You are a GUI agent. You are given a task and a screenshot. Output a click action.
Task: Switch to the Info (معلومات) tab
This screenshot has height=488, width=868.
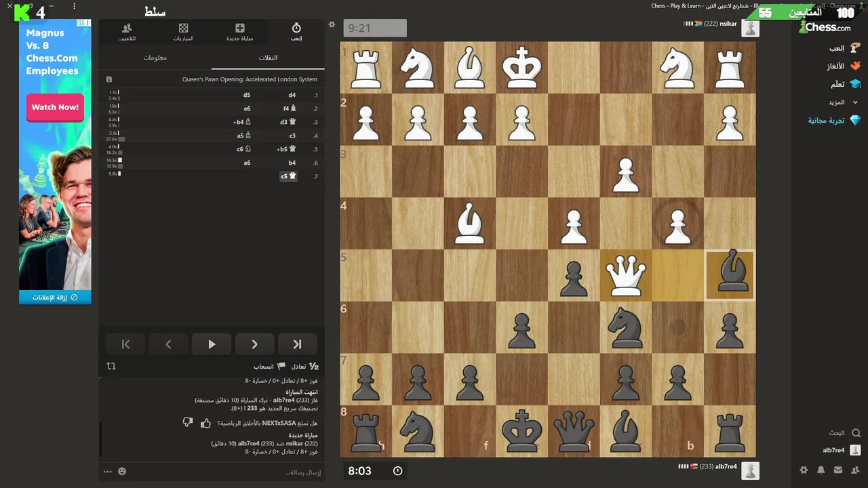tap(155, 58)
